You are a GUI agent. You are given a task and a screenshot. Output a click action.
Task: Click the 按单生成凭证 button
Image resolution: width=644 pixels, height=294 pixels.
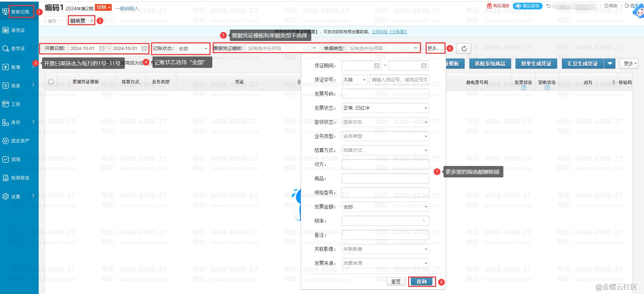pyautogui.click(x=536, y=64)
